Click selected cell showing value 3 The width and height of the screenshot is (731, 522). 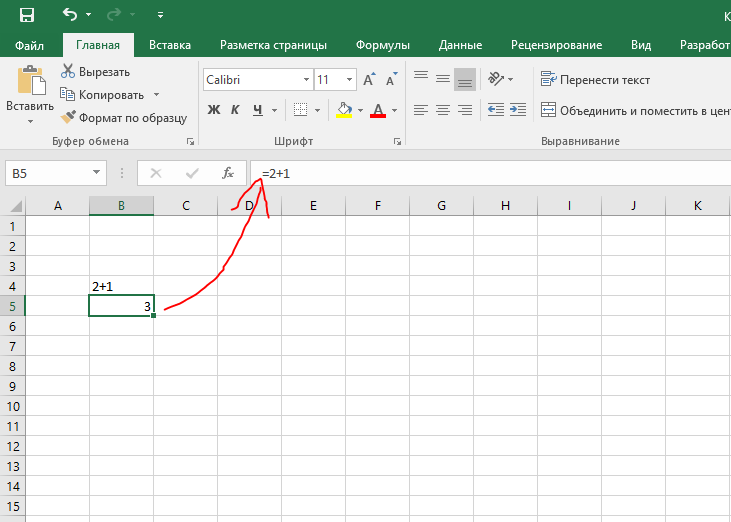click(x=121, y=306)
